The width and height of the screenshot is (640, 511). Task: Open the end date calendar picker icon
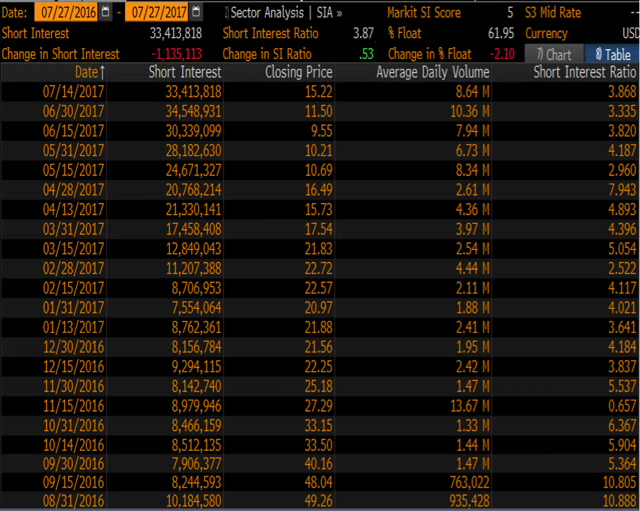pyautogui.click(x=196, y=12)
